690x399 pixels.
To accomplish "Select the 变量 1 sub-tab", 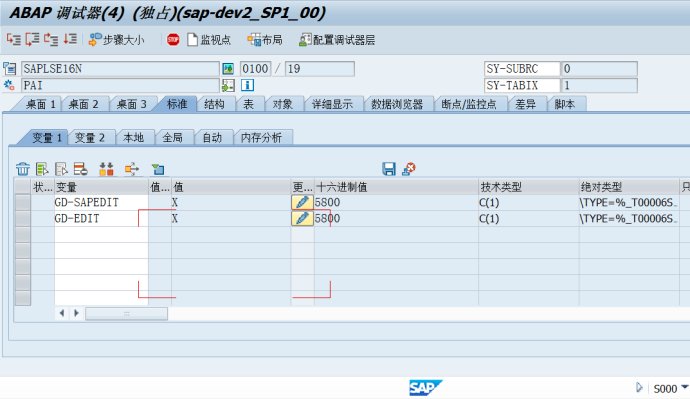I will click(47, 138).
